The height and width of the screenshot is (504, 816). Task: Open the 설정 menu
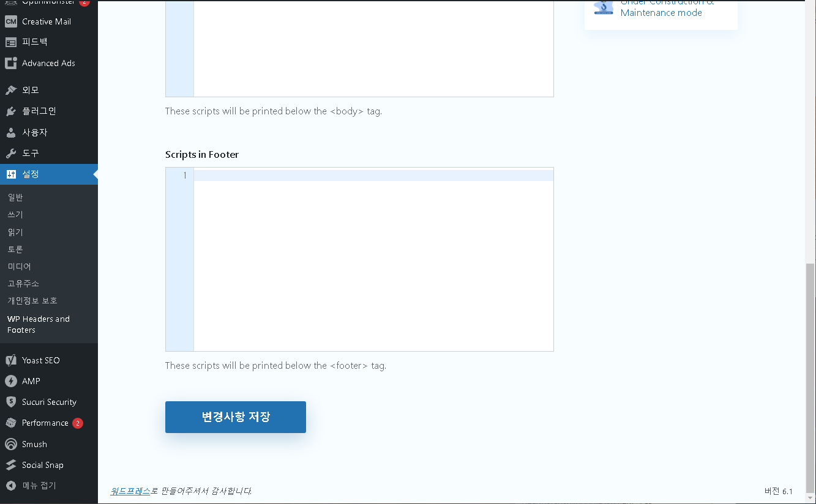pos(49,174)
